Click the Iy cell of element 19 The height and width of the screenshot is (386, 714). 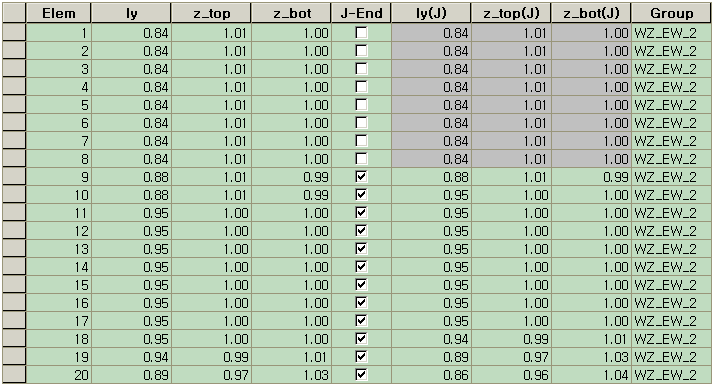(x=131, y=357)
